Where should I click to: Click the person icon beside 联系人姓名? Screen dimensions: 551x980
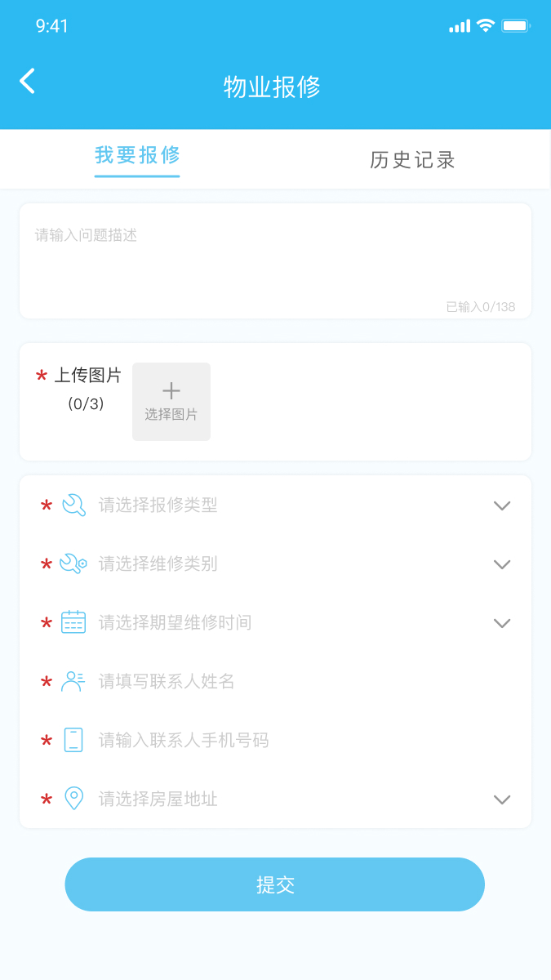(73, 681)
